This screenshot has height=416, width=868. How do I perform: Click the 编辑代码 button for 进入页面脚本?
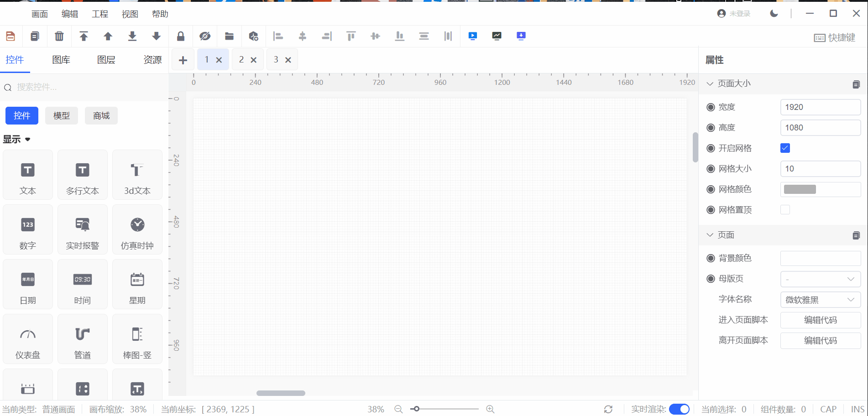(x=820, y=320)
